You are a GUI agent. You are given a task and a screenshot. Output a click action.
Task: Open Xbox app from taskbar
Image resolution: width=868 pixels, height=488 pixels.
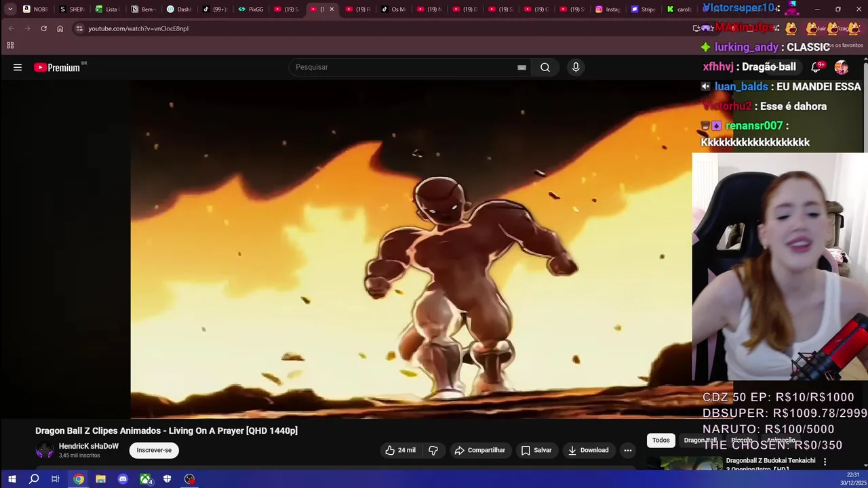[x=146, y=479]
